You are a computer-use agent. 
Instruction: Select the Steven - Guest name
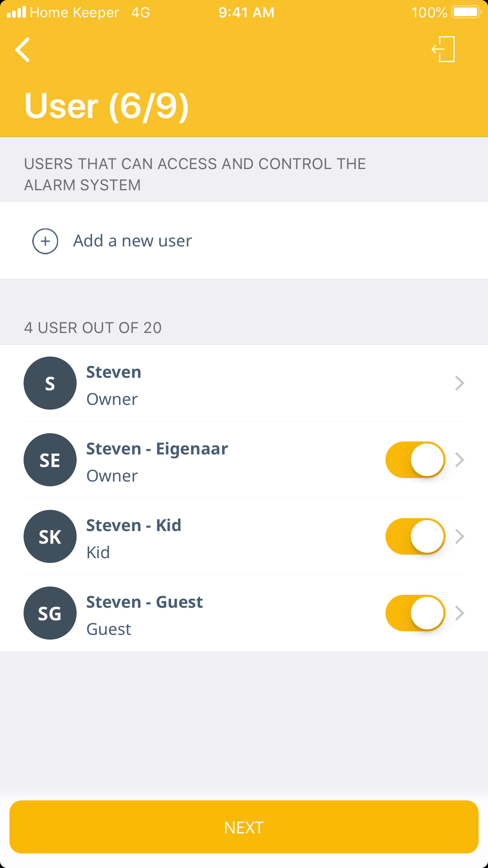[x=144, y=602]
